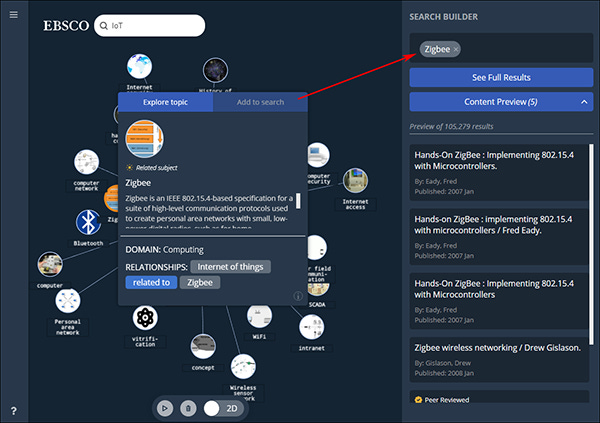Open third Hands-On ZigBee result without trailing period
This screenshot has height=423, width=600.
[499, 301]
